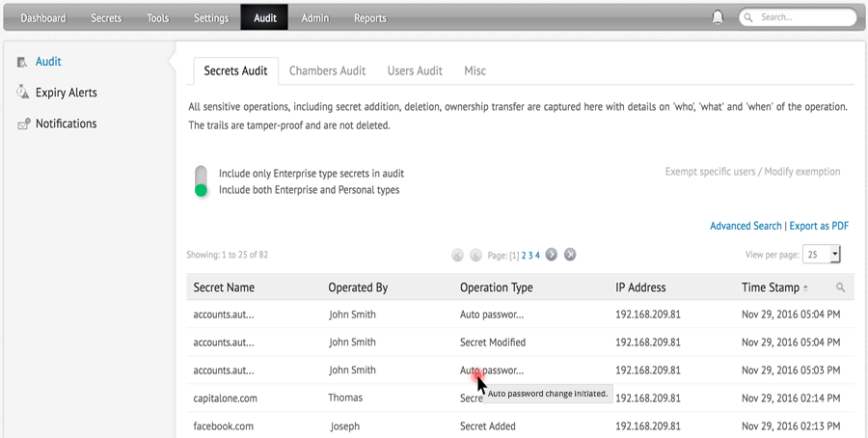Click Exempt specific users / Modify exemption
Viewport: 868px width, 438px height.
coord(752,172)
